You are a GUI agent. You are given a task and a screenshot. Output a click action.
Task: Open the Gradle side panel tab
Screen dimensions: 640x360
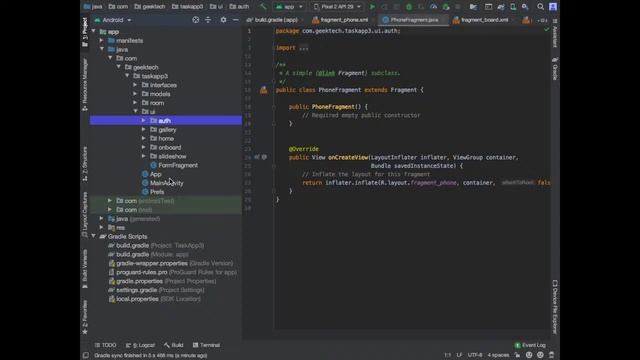click(x=555, y=69)
